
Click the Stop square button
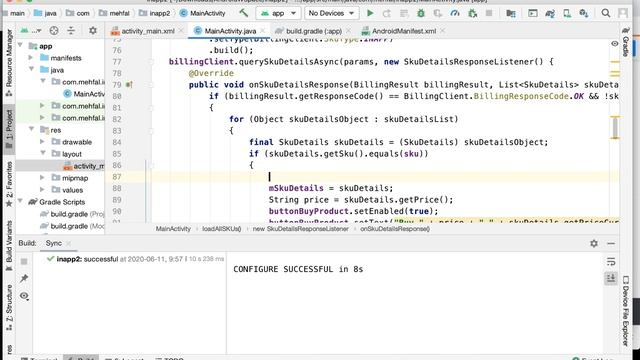489,13
